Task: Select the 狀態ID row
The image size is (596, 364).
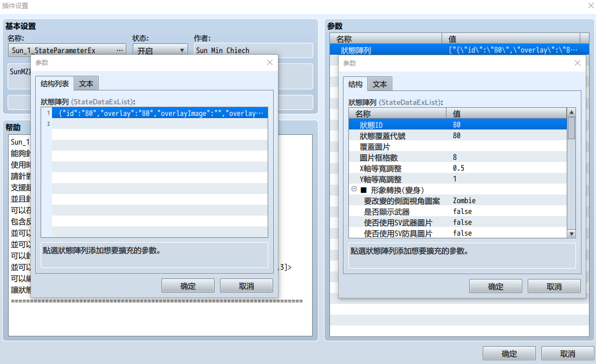Action: coord(458,125)
